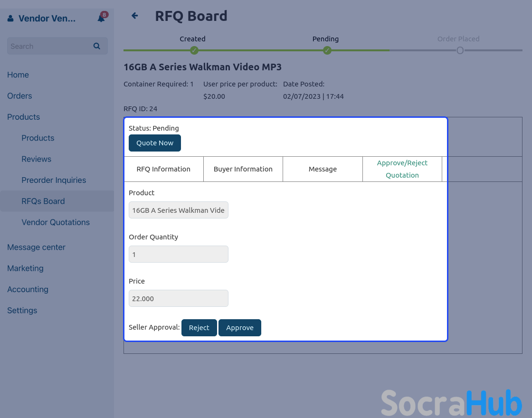Screen dimensions: 532x418
Task: Go to Preorder Inquiries
Action: pyautogui.click(x=54, y=180)
